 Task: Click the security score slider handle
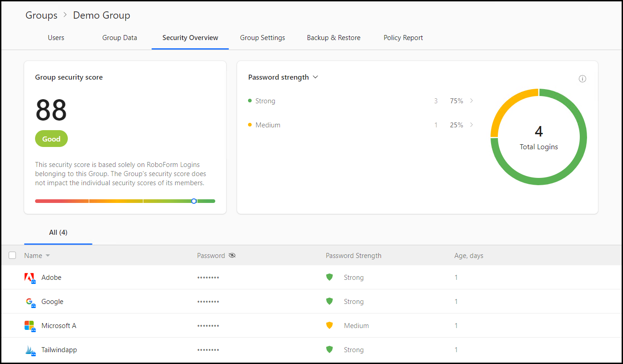(194, 201)
